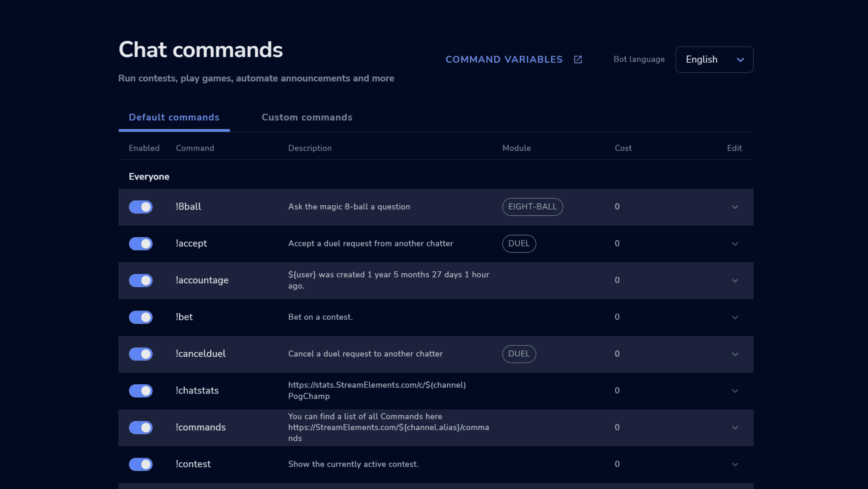The image size is (868, 489).
Task: Open the Bot language English dropdown
Action: pos(714,59)
